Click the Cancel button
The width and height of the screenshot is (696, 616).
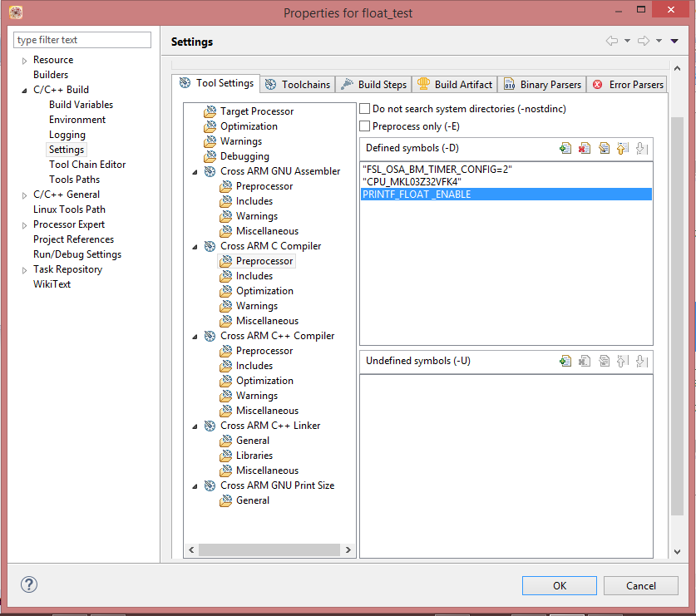coord(640,585)
